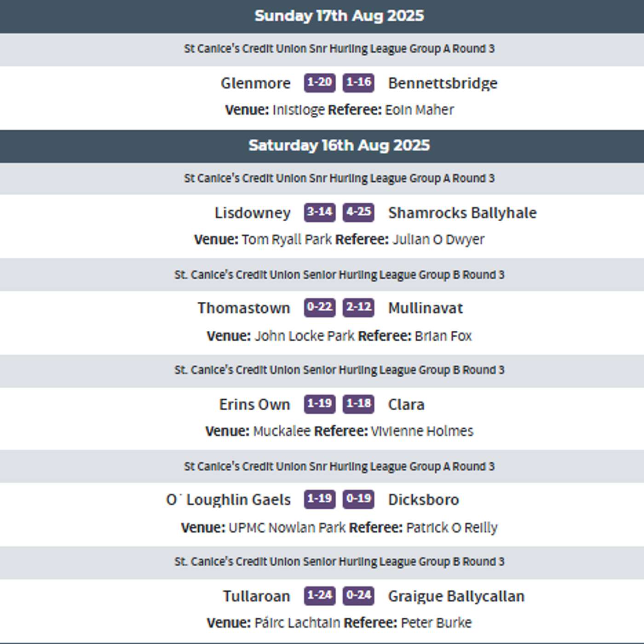Open the Shamrocks Ballyhale team link
This screenshot has width=644, height=644.
462,213
